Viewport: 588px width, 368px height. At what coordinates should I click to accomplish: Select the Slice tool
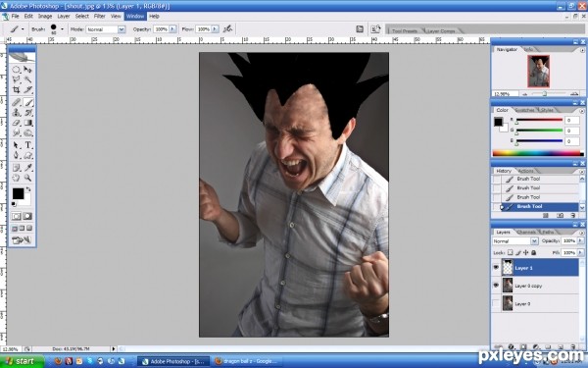point(27,89)
